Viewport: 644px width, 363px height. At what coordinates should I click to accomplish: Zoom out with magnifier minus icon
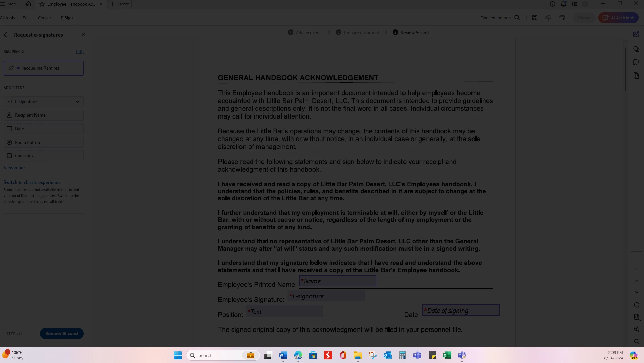(x=636, y=341)
